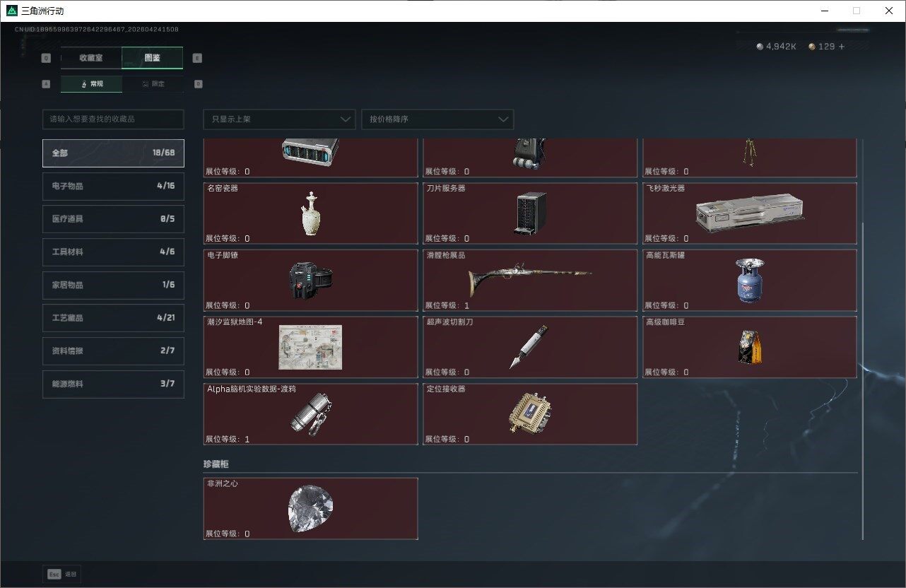Viewport: 906px width, 588px height.
Task: Open the 刀片服务器 blade server item
Action: point(530,213)
